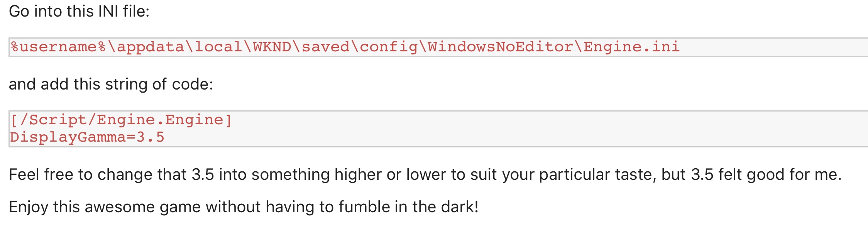Viewport: 868px width, 230px height.
Task: Select the "WKND" folder name in path
Action: tap(272, 47)
